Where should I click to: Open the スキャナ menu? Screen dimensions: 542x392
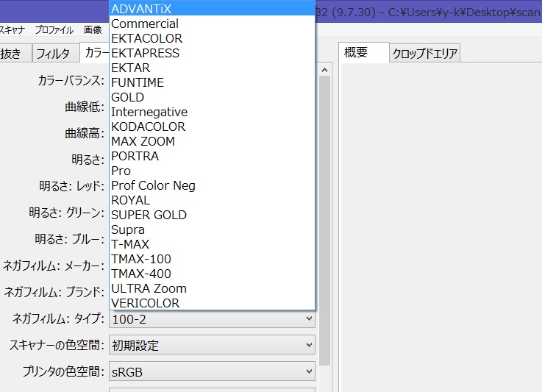pos(13,30)
